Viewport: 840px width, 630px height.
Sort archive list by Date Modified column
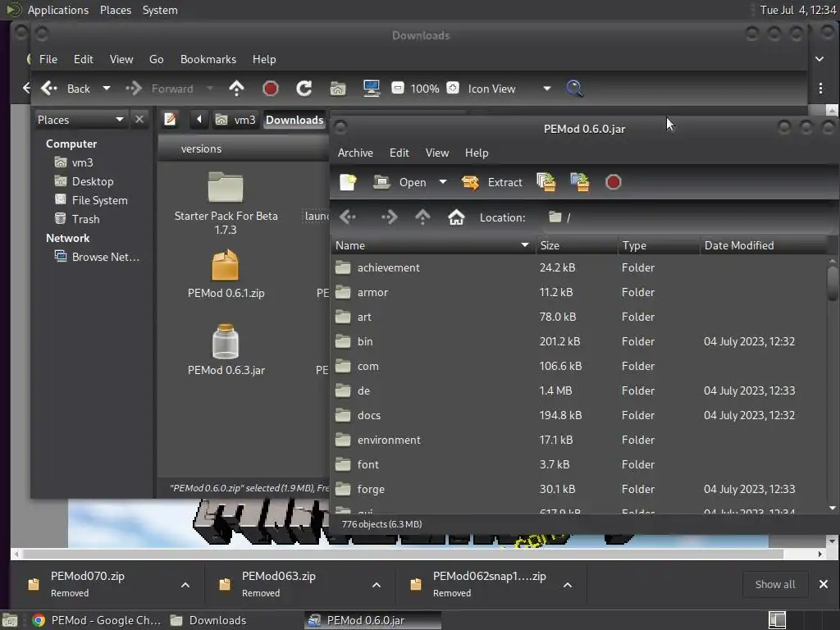tap(764, 245)
